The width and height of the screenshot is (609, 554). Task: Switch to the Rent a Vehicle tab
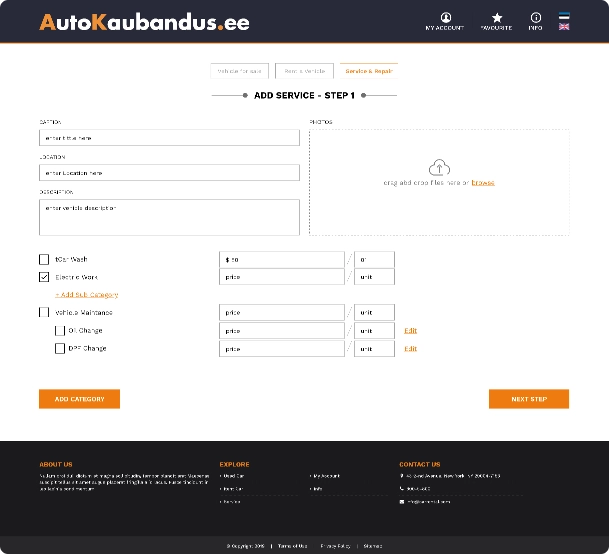coord(304,71)
